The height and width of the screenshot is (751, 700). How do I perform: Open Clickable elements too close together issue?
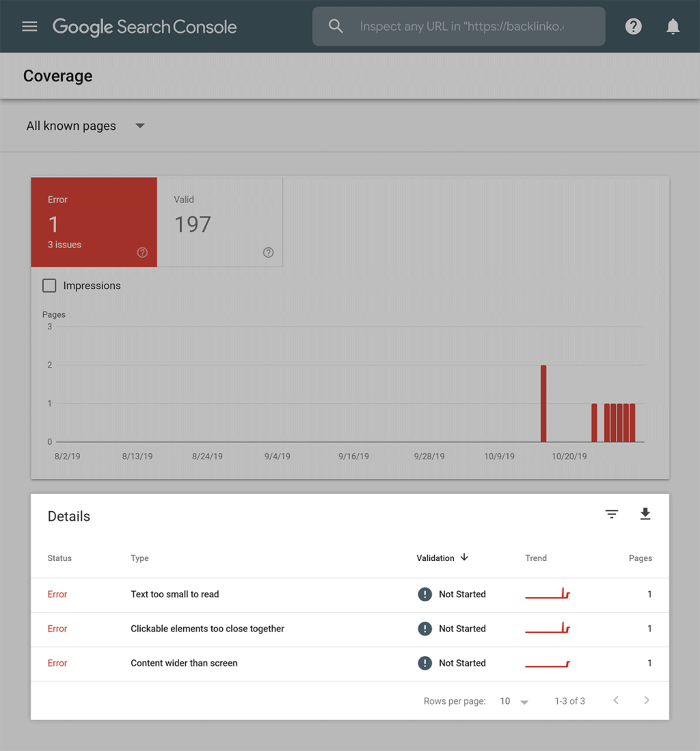[207, 629]
